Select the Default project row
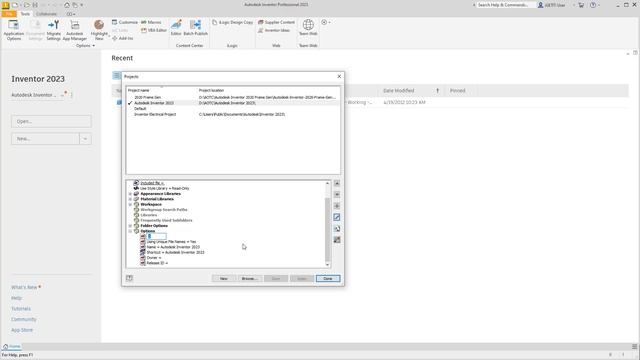Screen dimensions: 640x360 tap(233, 109)
